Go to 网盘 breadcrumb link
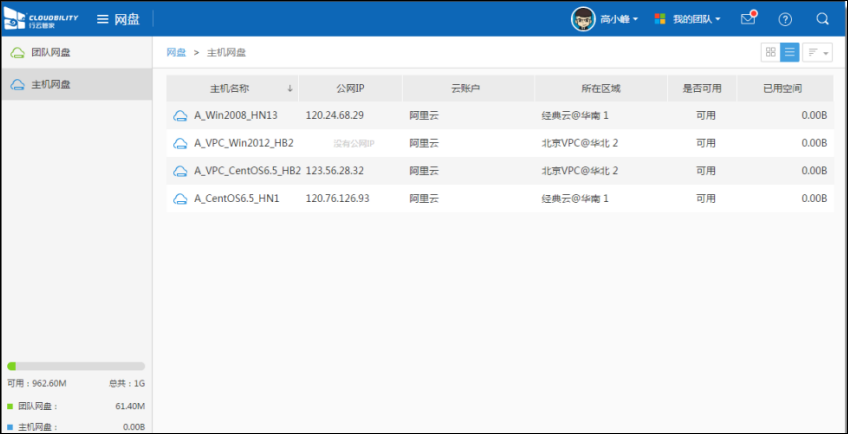 pyautogui.click(x=176, y=52)
